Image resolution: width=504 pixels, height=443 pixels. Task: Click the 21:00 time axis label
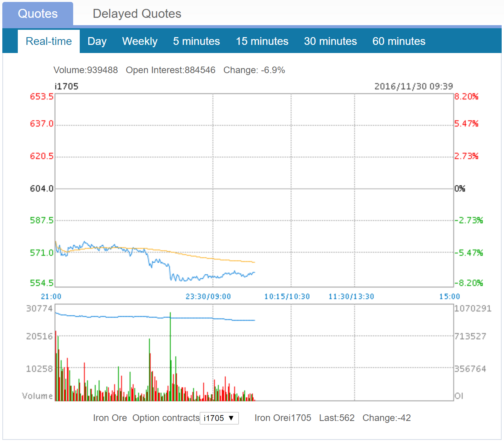tap(51, 297)
